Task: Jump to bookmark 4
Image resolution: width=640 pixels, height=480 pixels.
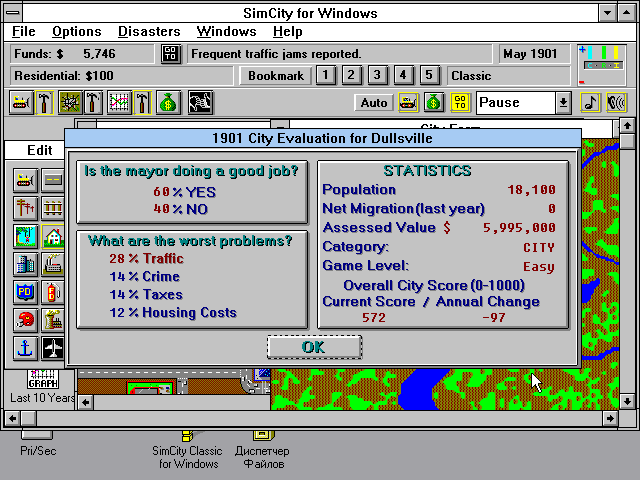Action: [x=403, y=76]
